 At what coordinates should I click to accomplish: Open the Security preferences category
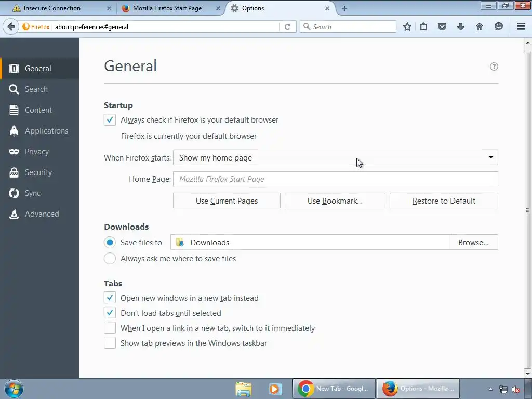pos(39,172)
